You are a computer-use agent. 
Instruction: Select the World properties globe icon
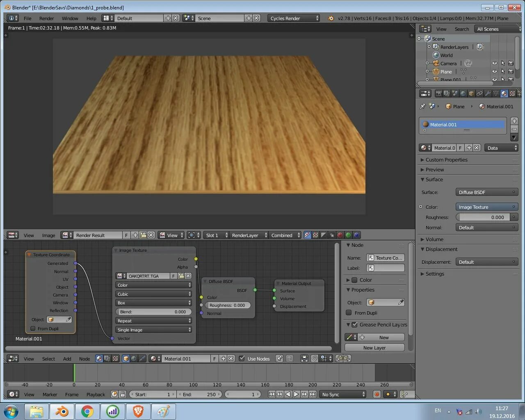(x=463, y=94)
